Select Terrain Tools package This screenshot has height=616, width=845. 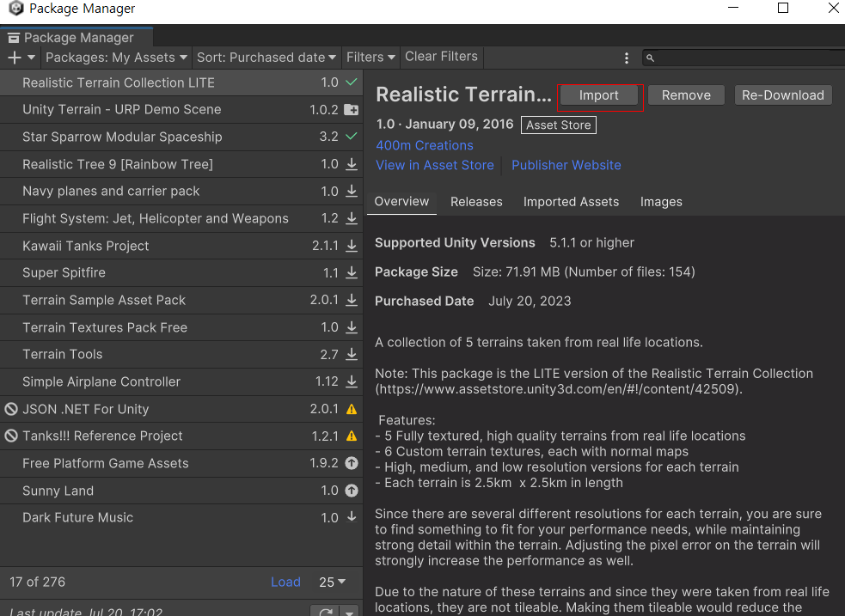click(181, 354)
